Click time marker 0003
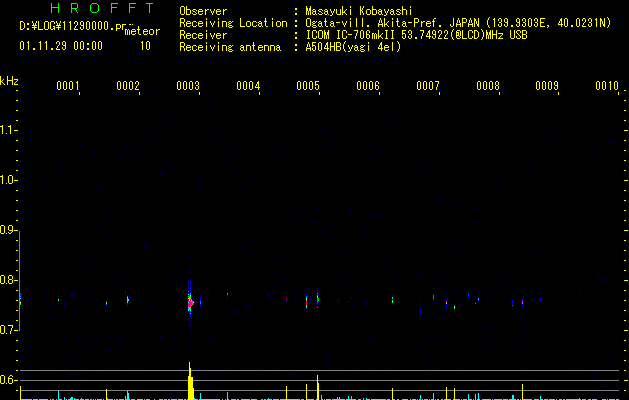 188,86
